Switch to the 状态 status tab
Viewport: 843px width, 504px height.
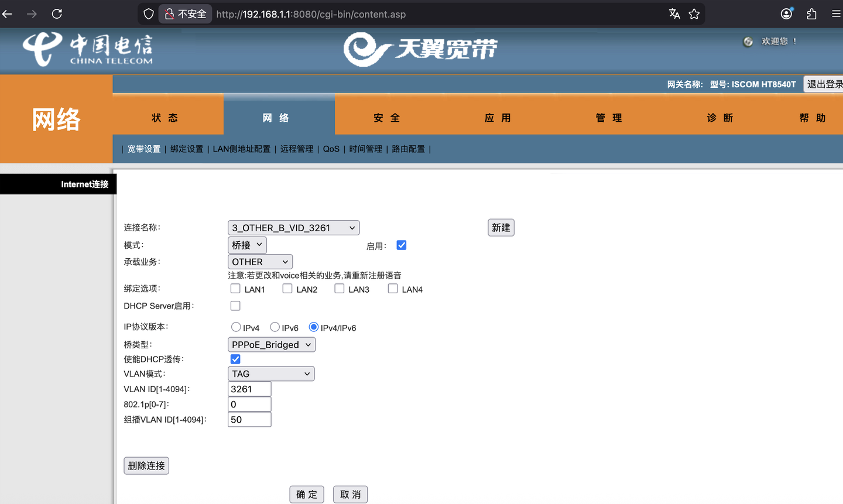click(x=165, y=118)
